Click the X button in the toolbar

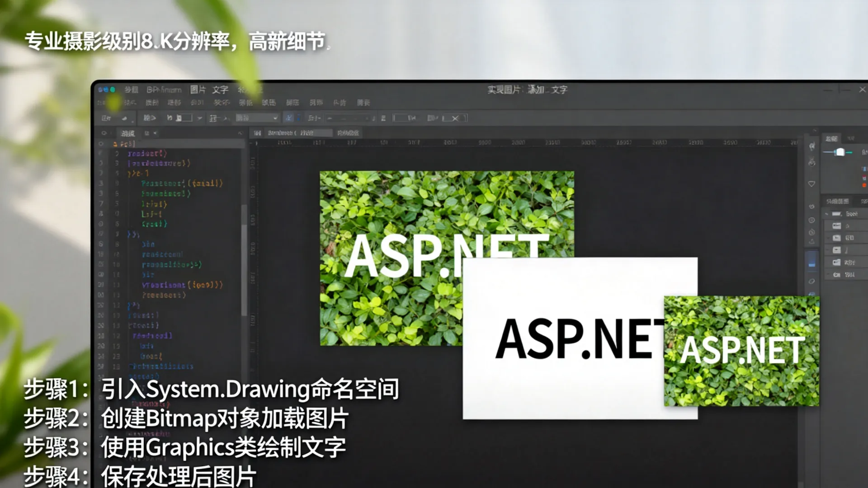click(455, 118)
